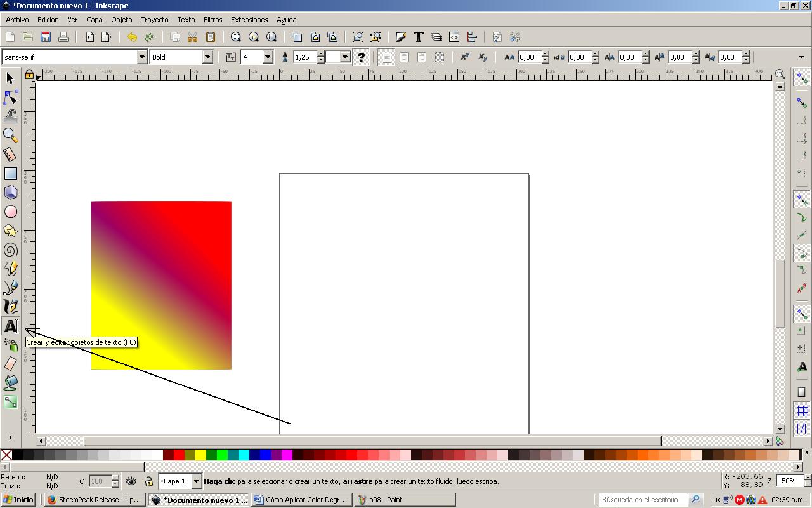
Task: Open the Trayecto menu
Action: point(154,20)
